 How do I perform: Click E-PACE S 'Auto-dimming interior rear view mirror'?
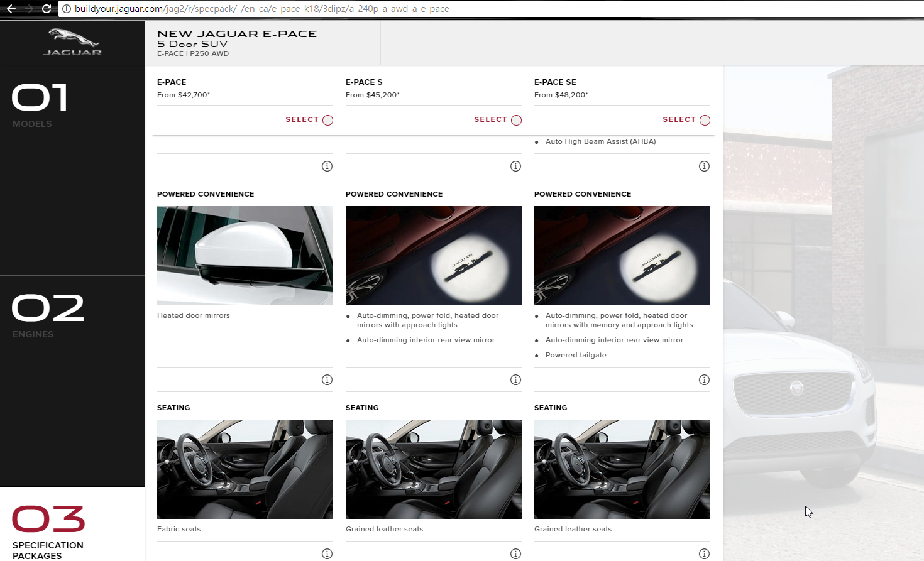pos(426,340)
